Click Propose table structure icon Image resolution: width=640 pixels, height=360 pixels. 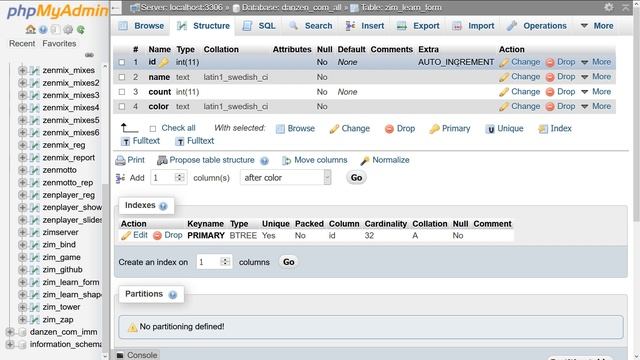point(162,160)
